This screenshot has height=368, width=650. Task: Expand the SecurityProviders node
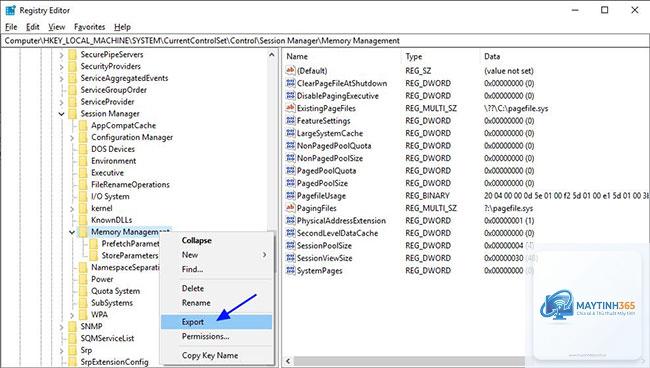[x=61, y=66]
